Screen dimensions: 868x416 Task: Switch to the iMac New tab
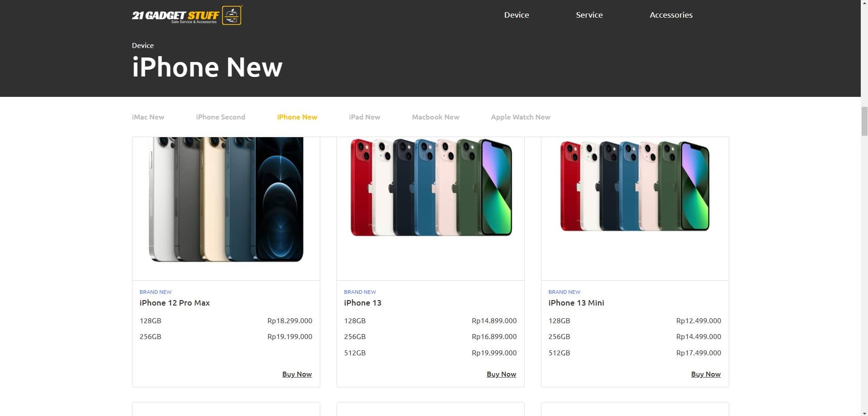point(148,117)
